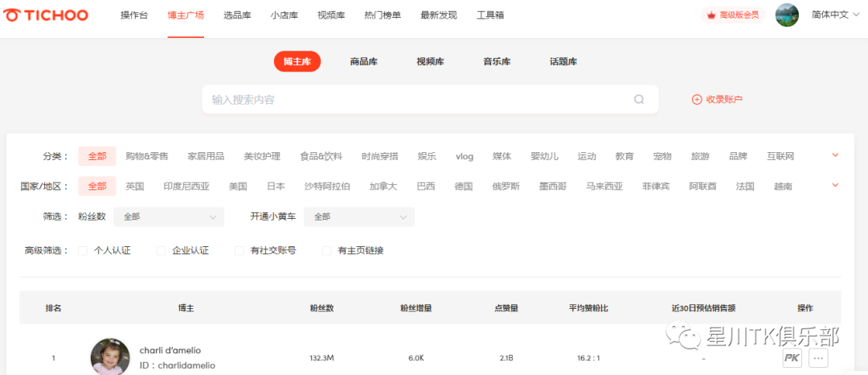Screen dimensions: 868x375
Task: Click the TICHOO logo
Action: point(46,15)
